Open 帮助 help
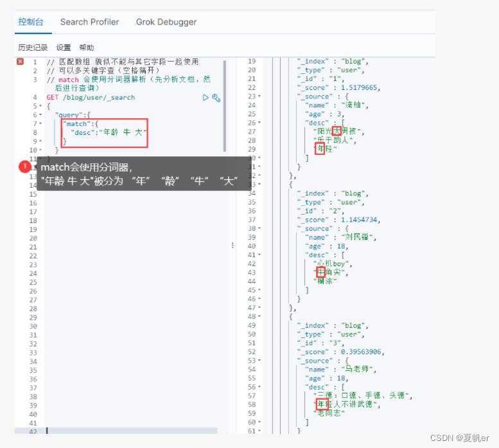This screenshot has width=499, height=448. 87,48
